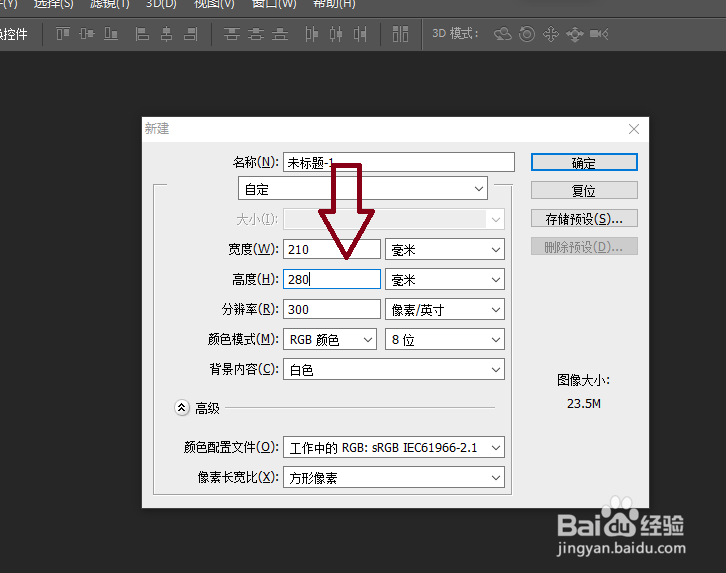Click the align right edges icon
This screenshot has width=726, height=573.
pos(190,34)
